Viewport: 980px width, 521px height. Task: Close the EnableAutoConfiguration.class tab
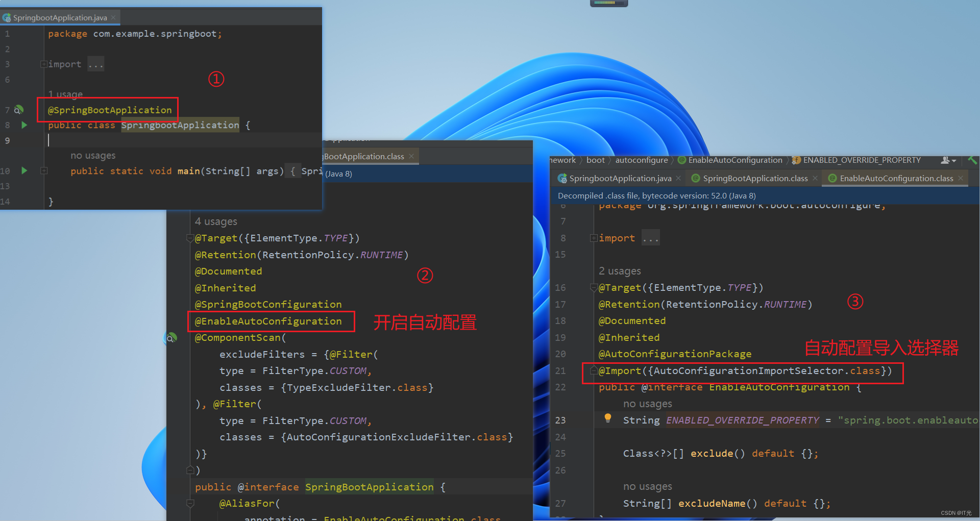pos(961,178)
